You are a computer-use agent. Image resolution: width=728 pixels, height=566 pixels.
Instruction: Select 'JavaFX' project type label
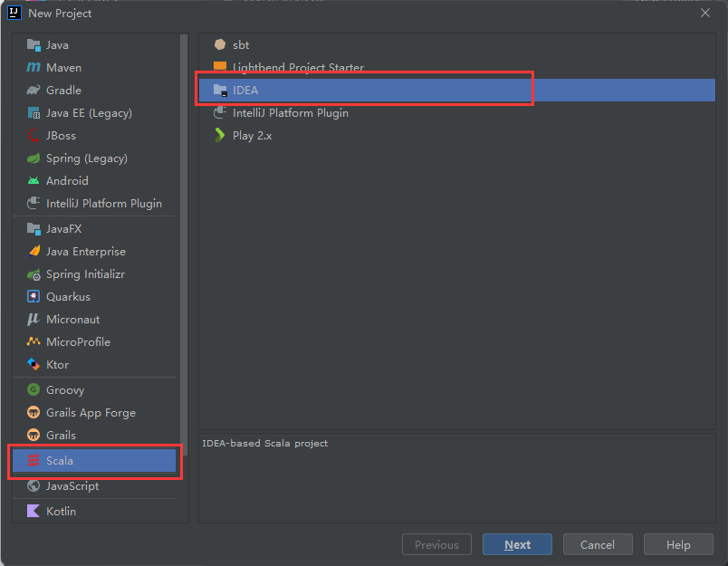[64, 228]
